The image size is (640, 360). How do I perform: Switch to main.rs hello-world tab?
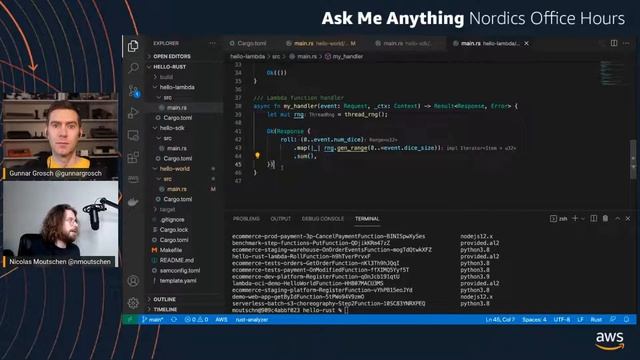pyautogui.click(x=321, y=43)
